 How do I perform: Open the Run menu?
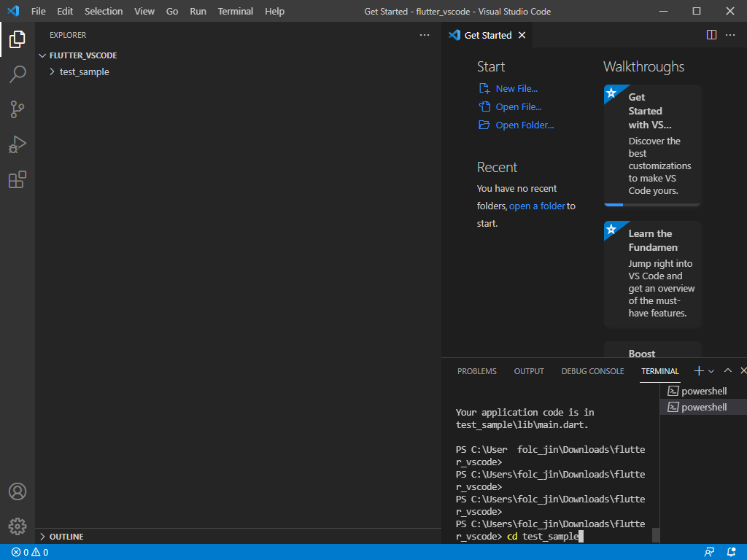coord(198,11)
